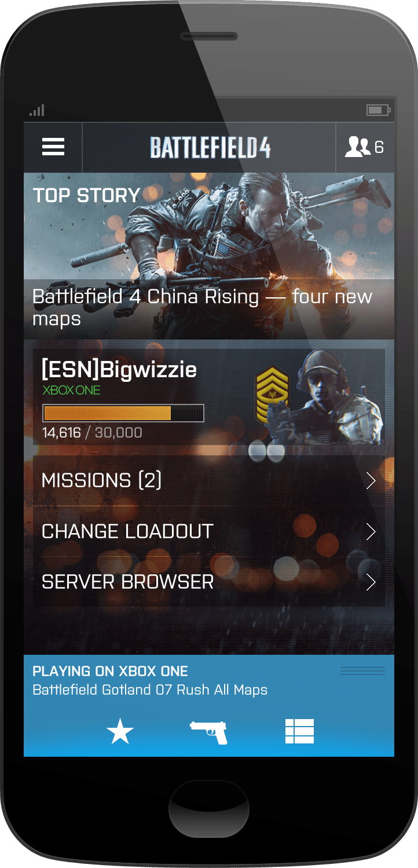Tap the gold rank insignia badge

coord(273,397)
